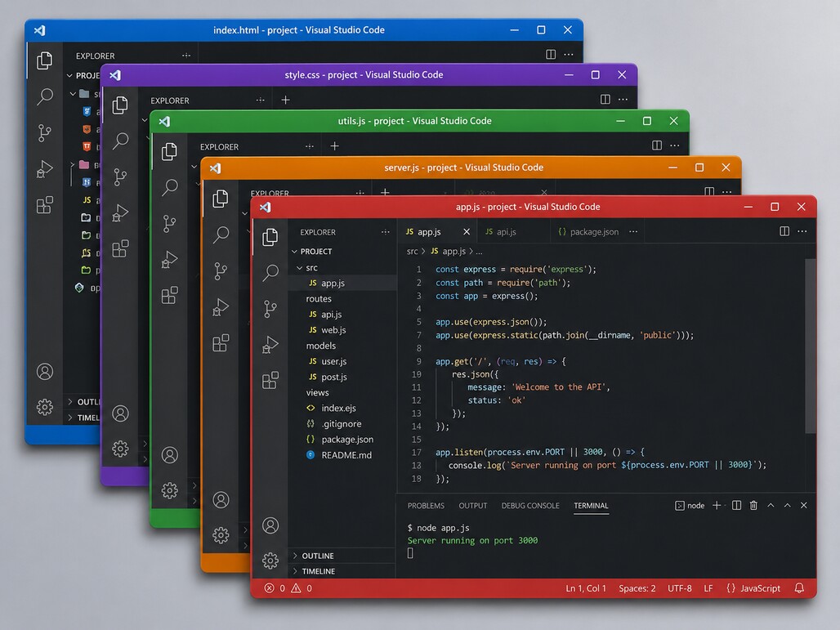
Task: Click Spaces: 2 indentation setting
Action: [637, 588]
